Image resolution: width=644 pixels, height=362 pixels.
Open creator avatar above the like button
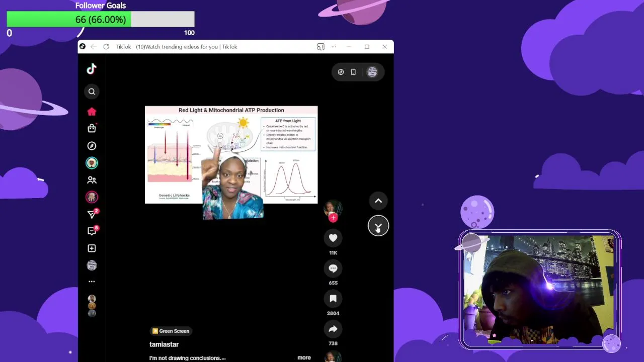333,209
